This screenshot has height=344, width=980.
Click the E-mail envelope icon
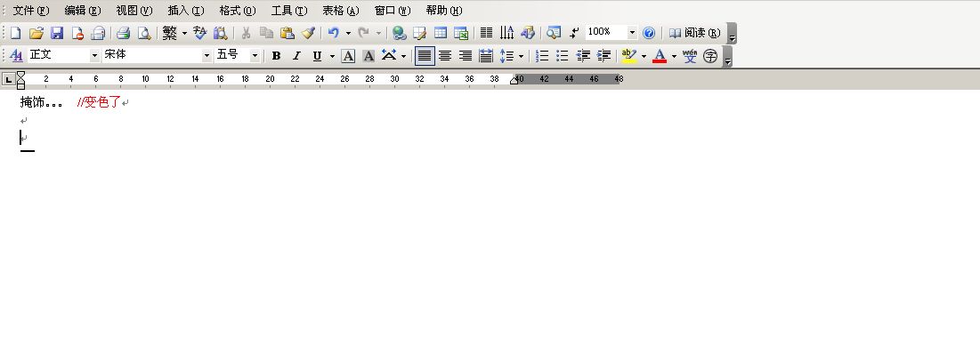[x=98, y=33]
